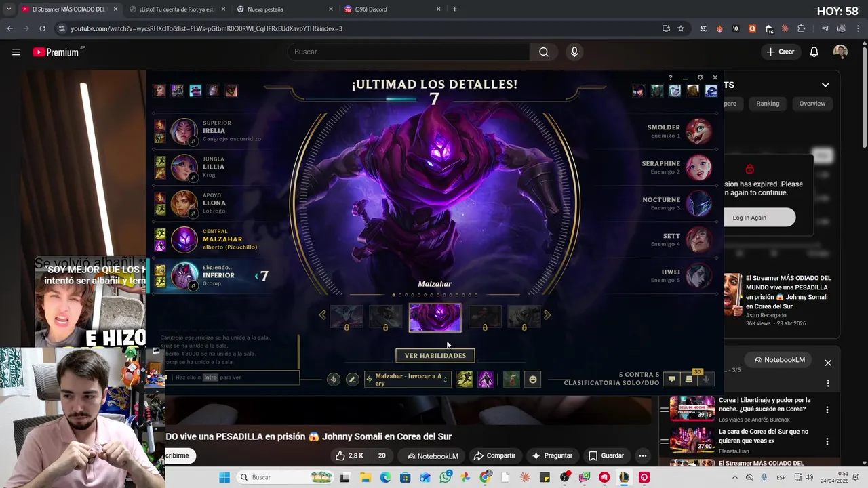Click in the champ select chat input field
Screen dimensions: 868x488
(233, 378)
